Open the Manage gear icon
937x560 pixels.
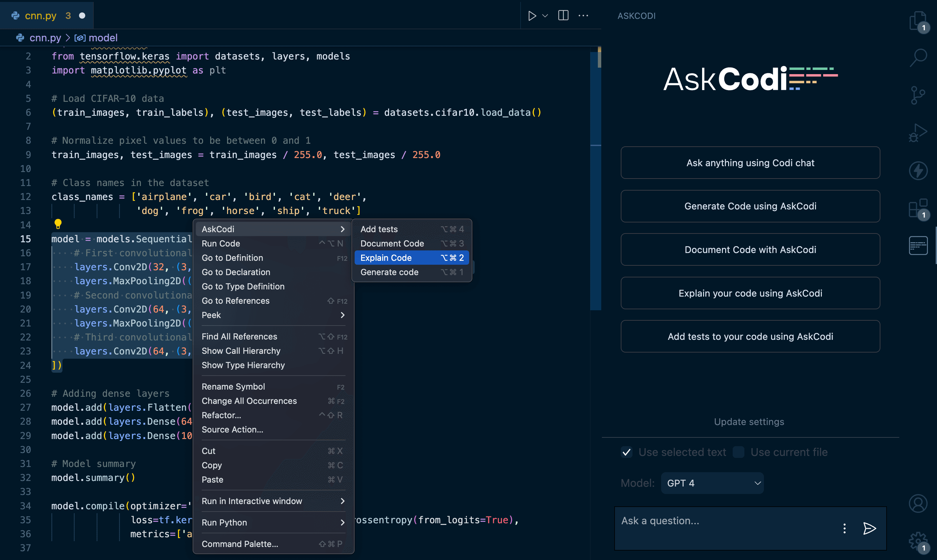918,541
